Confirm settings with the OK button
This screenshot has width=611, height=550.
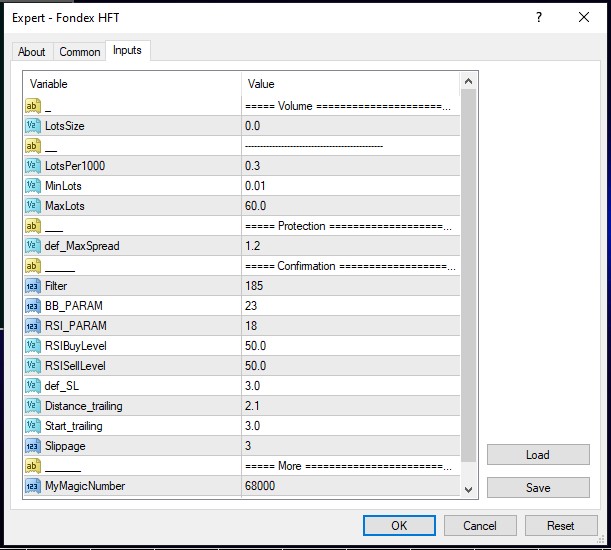399,525
